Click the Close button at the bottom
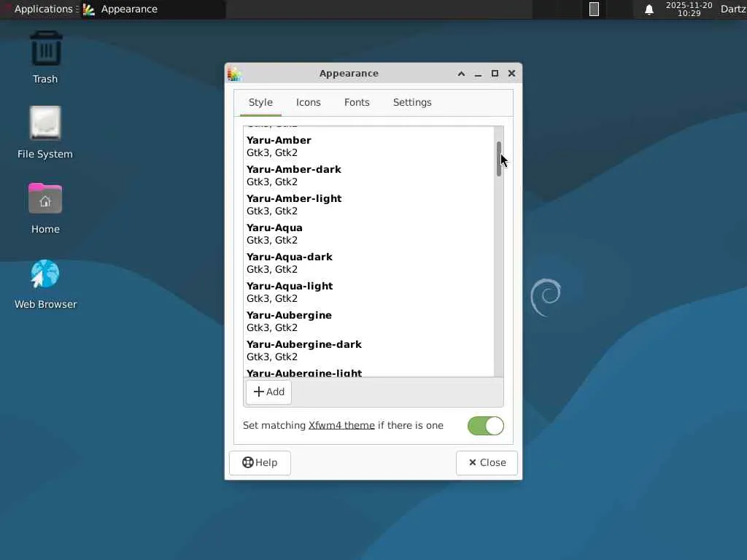747x560 pixels. tap(487, 463)
